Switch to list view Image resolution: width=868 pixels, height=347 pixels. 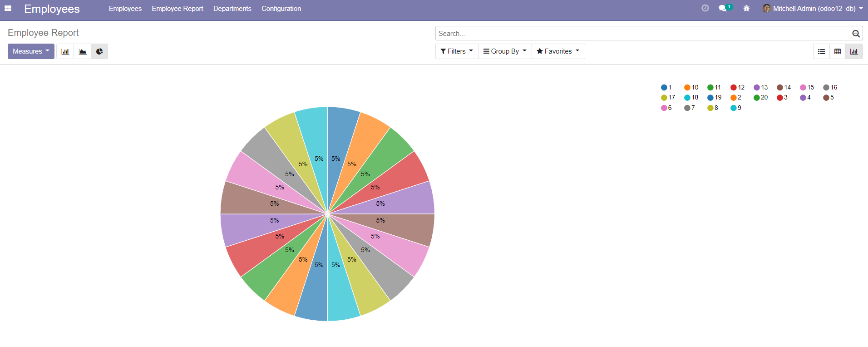point(821,51)
